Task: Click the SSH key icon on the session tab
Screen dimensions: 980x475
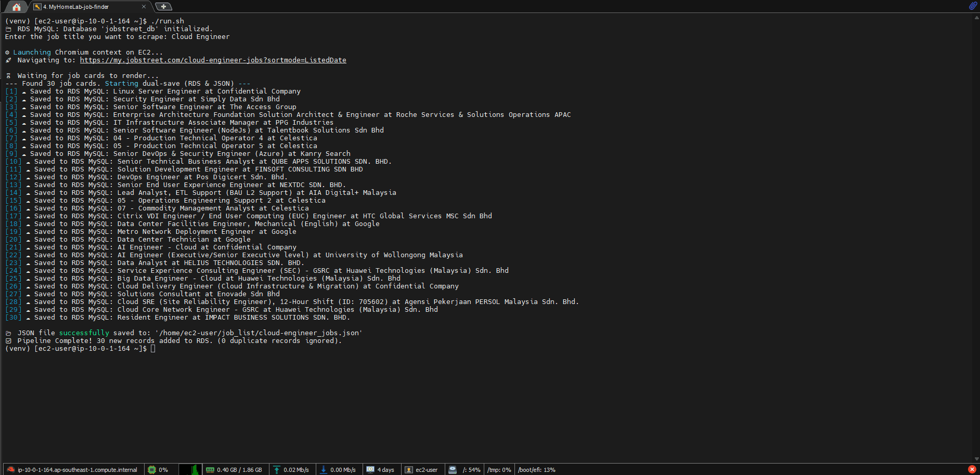Action: pyautogui.click(x=37, y=7)
